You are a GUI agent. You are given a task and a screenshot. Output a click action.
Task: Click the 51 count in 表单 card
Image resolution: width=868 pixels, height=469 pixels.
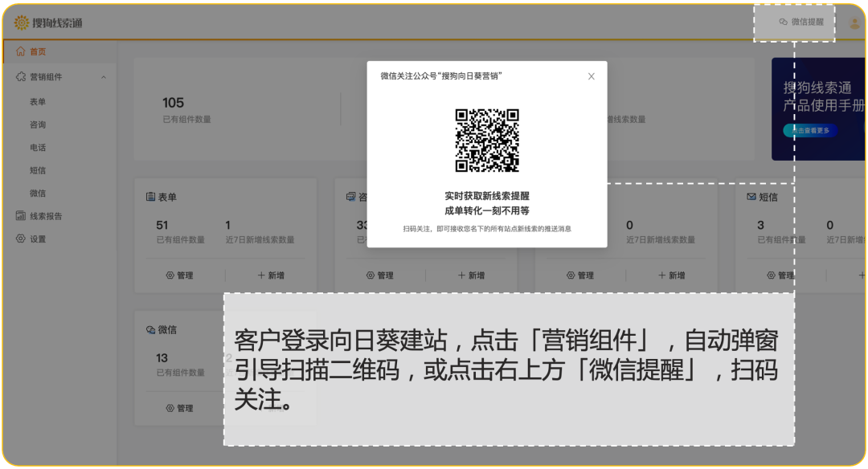click(162, 225)
